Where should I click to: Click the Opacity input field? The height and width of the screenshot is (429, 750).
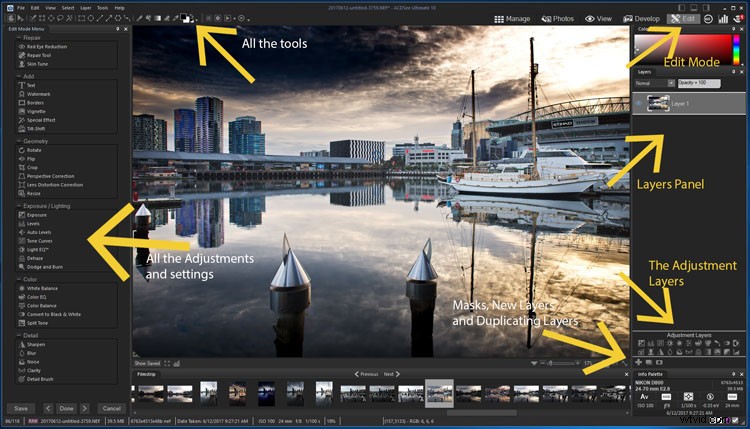coord(699,83)
